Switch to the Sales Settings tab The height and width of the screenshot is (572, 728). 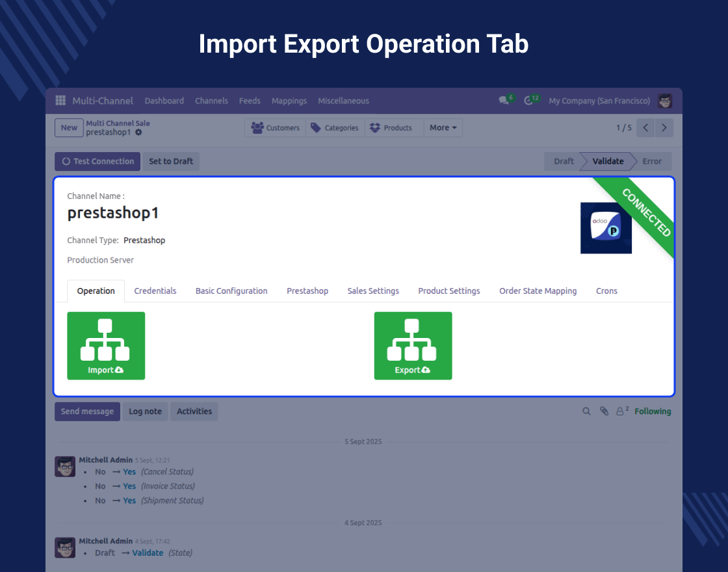point(373,291)
